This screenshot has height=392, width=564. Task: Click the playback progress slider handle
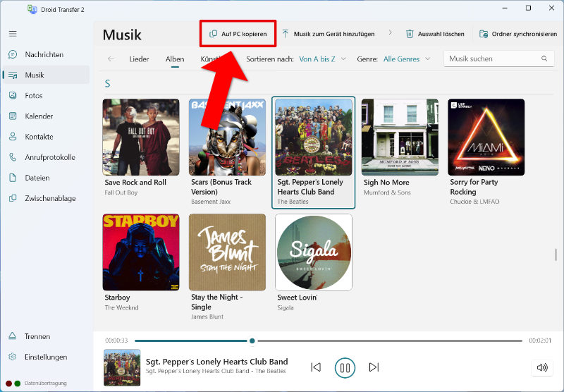pos(252,341)
